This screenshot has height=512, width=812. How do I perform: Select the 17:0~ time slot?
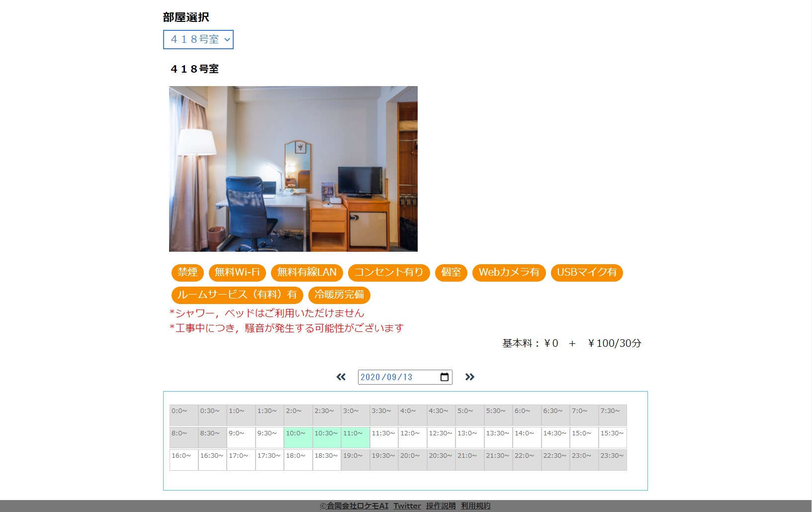pos(241,460)
